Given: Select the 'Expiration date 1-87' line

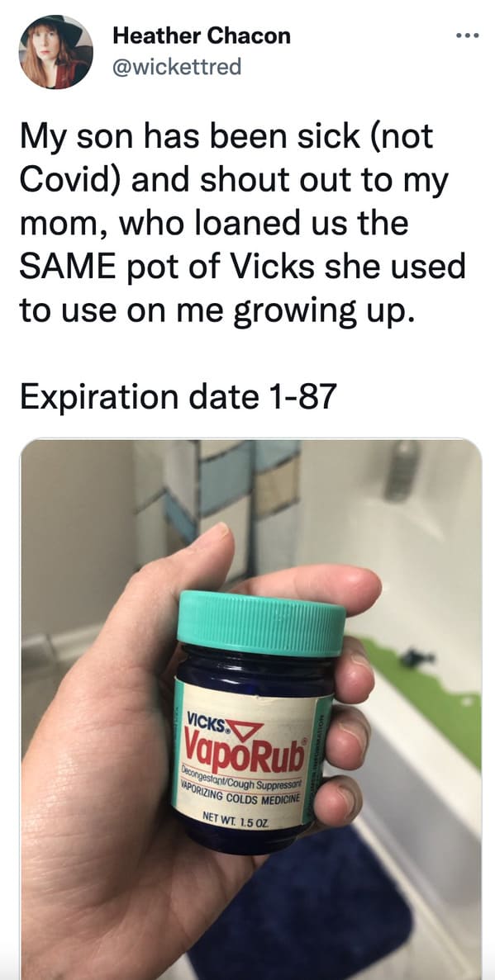Looking at the screenshot, I should point(178,396).
